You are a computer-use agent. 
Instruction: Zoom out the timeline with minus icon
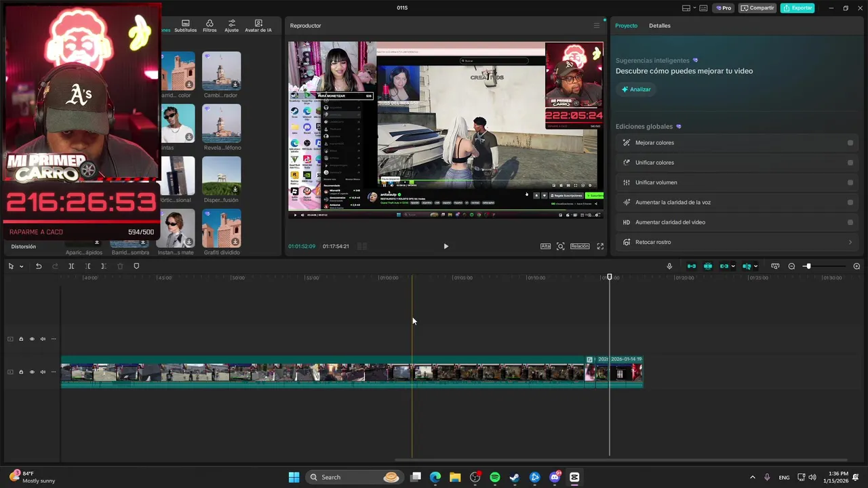point(791,266)
